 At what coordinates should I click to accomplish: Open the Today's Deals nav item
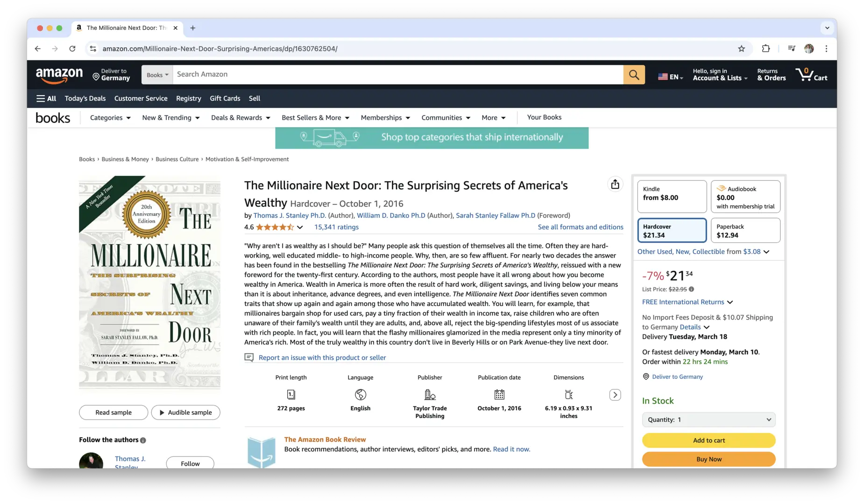(x=85, y=98)
